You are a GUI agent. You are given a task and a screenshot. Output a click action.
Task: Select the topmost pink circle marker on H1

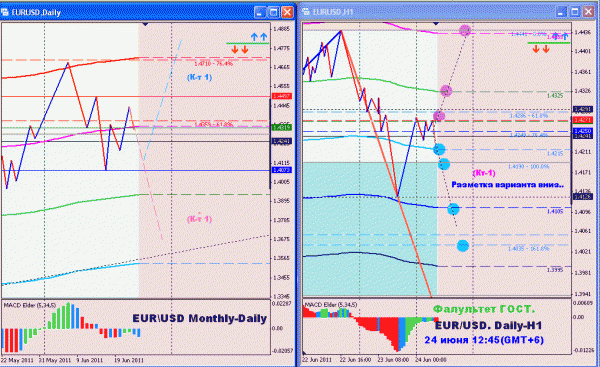point(465,30)
